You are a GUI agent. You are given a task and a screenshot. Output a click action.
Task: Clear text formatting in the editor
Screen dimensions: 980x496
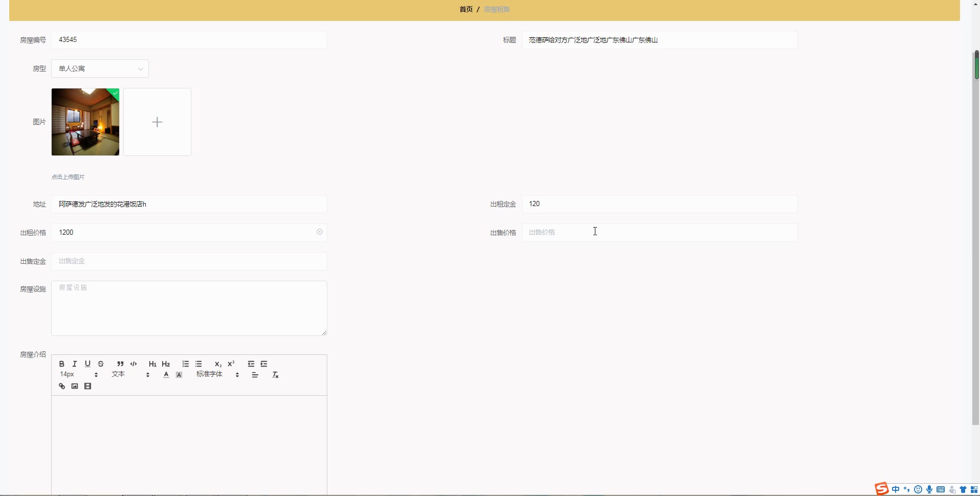tap(275, 375)
